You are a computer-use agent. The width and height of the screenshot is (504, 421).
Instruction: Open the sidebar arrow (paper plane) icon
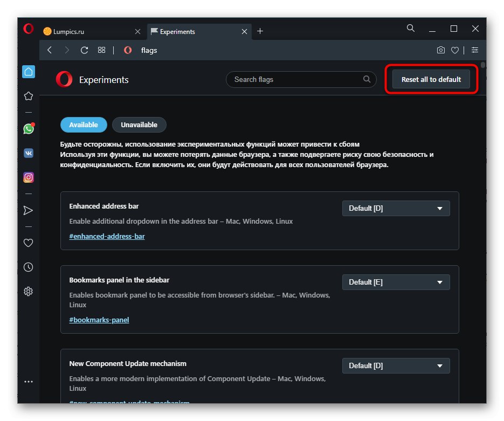pyautogui.click(x=28, y=210)
